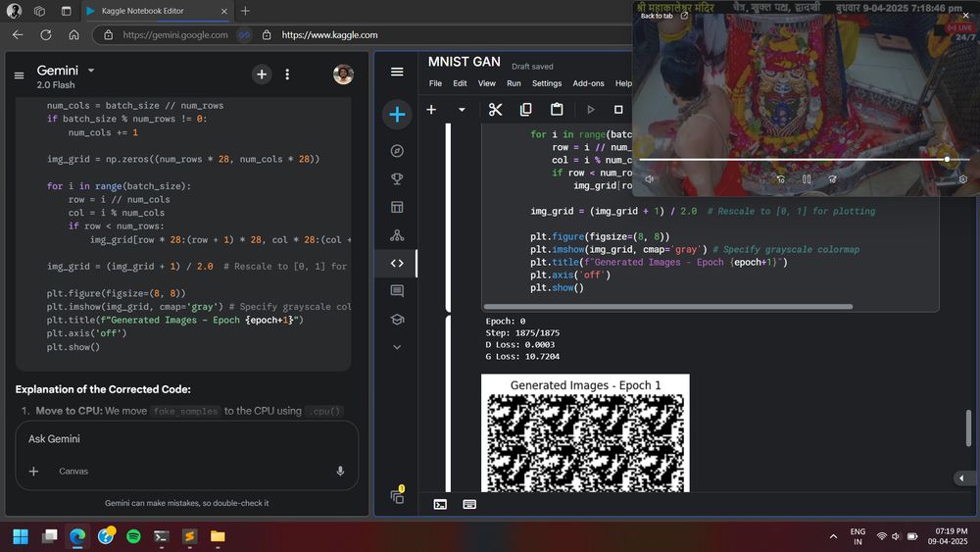Open the Settings menu
Image resolution: width=980 pixels, height=552 pixels.
point(547,83)
